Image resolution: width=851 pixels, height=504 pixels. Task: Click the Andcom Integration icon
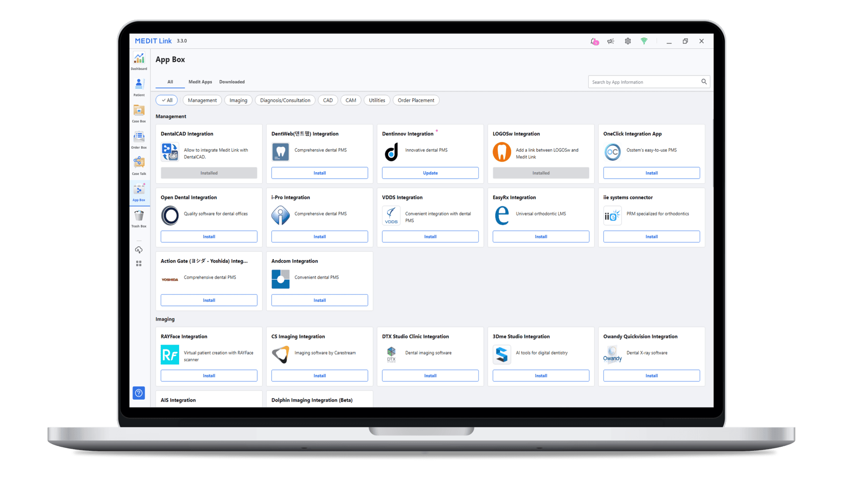(281, 279)
